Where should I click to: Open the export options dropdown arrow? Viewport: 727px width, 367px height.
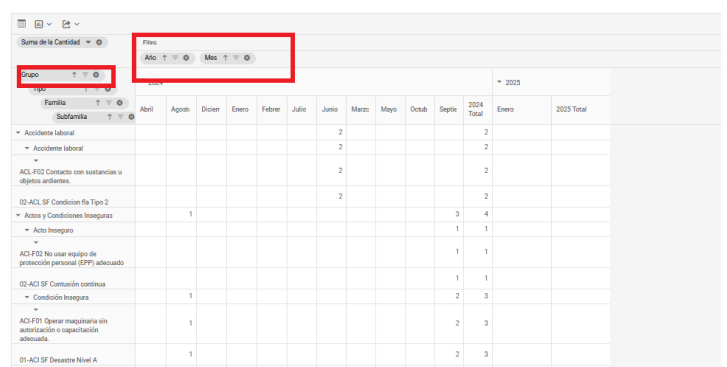coord(77,24)
